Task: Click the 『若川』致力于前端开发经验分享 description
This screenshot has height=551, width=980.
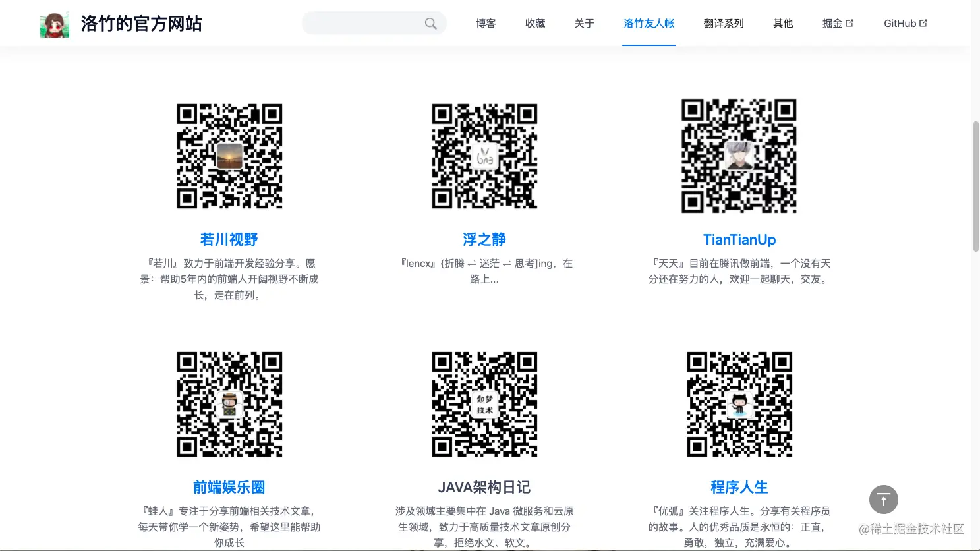Action: [229, 279]
